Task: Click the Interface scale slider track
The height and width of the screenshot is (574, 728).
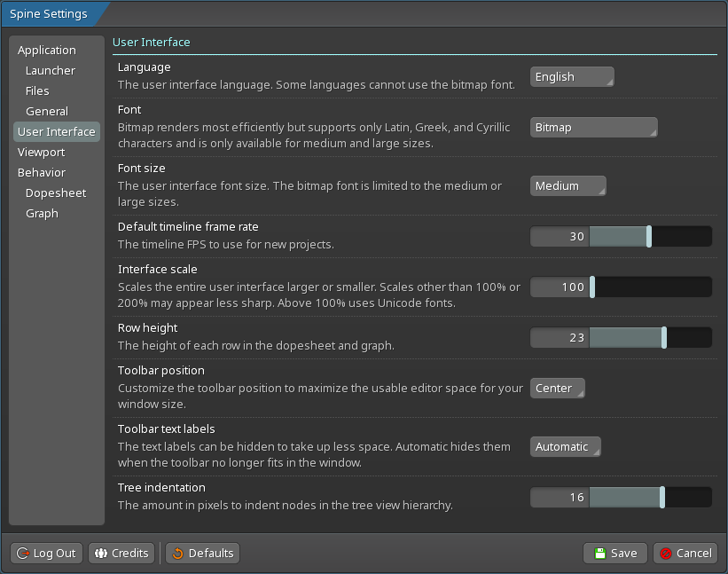Action: click(652, 287)
